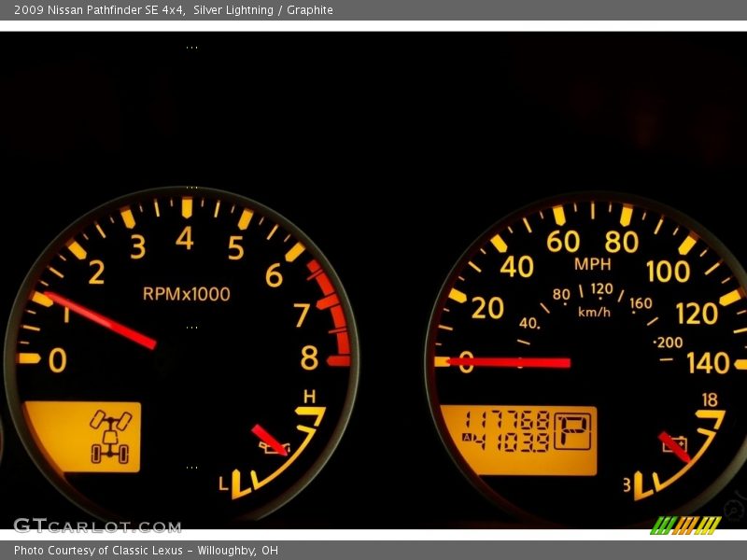Screen dimensions: 747x560
Task: Click the 4WD drivetrain indicator icon
Action: click(110, 437)
